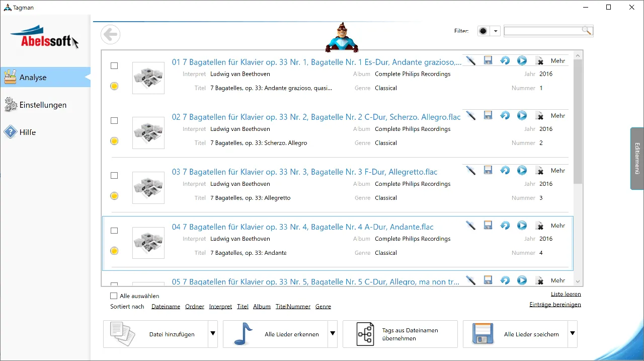
Task: Undo changes for track 01 Bagatelle
Action: [x=505, y=60]
